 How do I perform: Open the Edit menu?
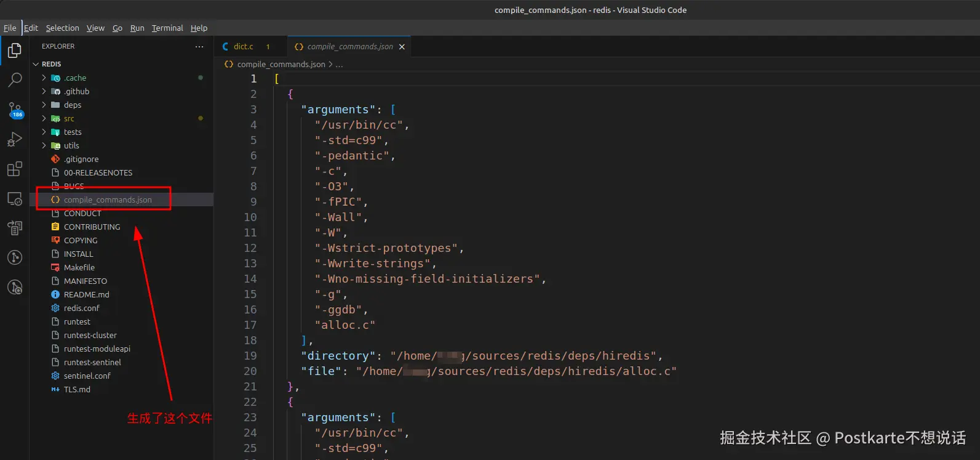pos(31,28)
